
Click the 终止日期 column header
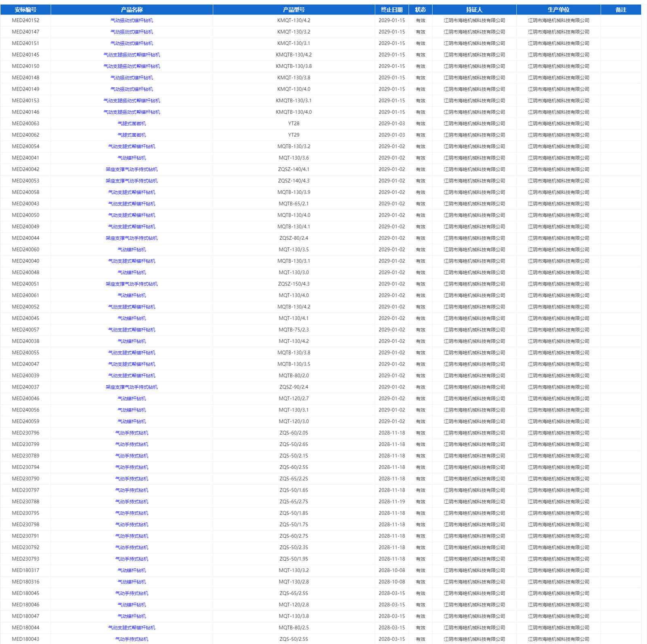coord(391,10)
